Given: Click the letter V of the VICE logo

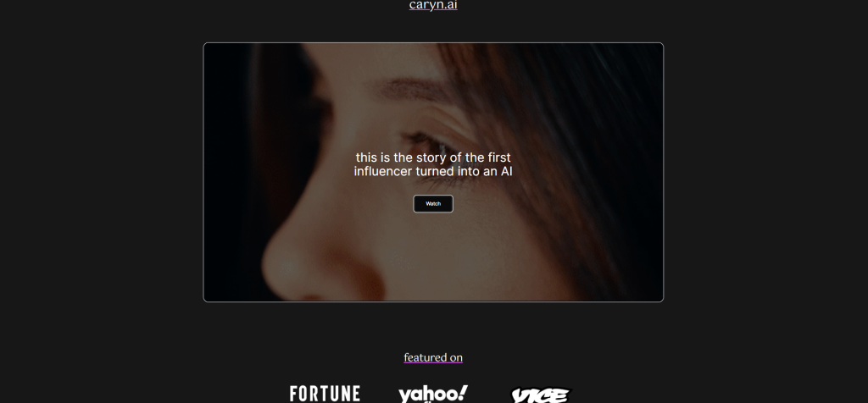Looking at the screenshot, I should (520, 396).
